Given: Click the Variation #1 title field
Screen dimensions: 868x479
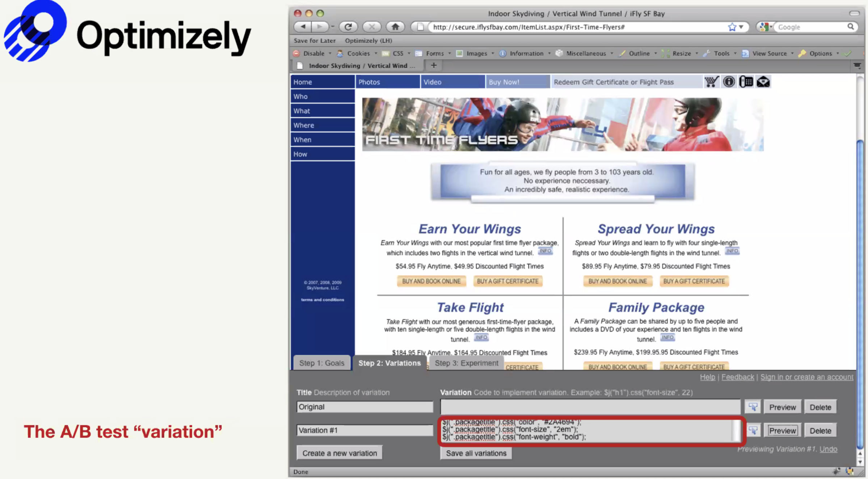Looking at the screenshot, I should [365, 430].
